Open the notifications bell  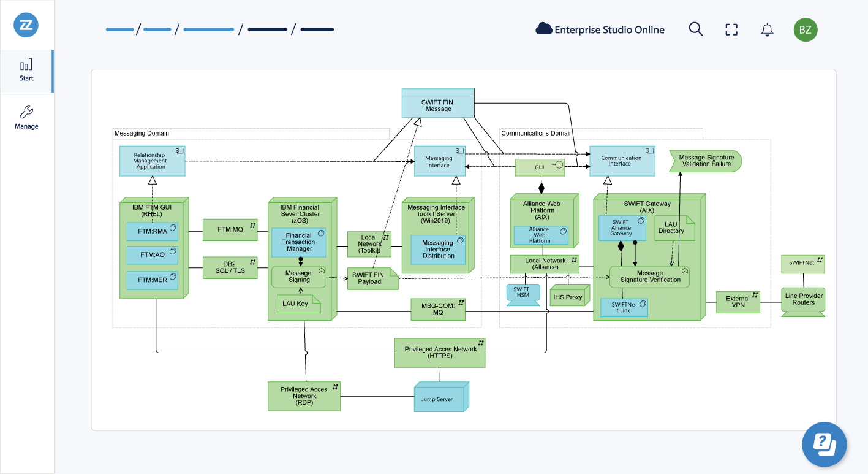point(767,29)
